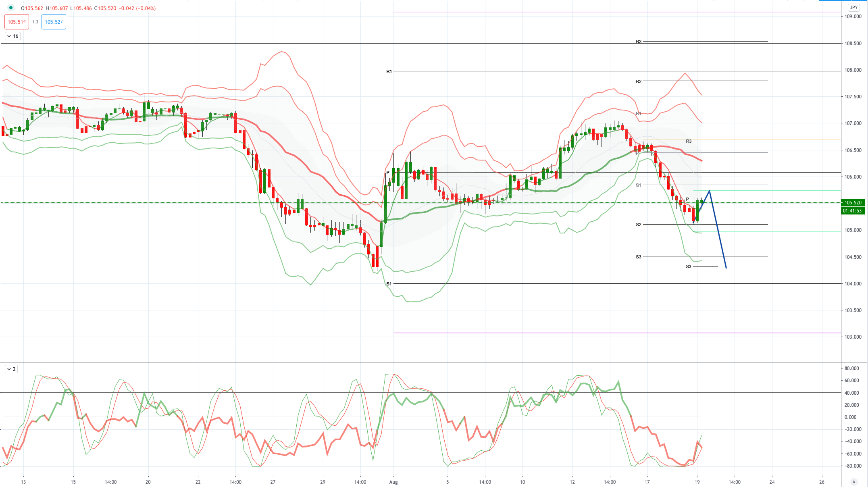Click the bold P pivot label near 106.000
The height and width of the screenshot is (487, 868).
388,173
